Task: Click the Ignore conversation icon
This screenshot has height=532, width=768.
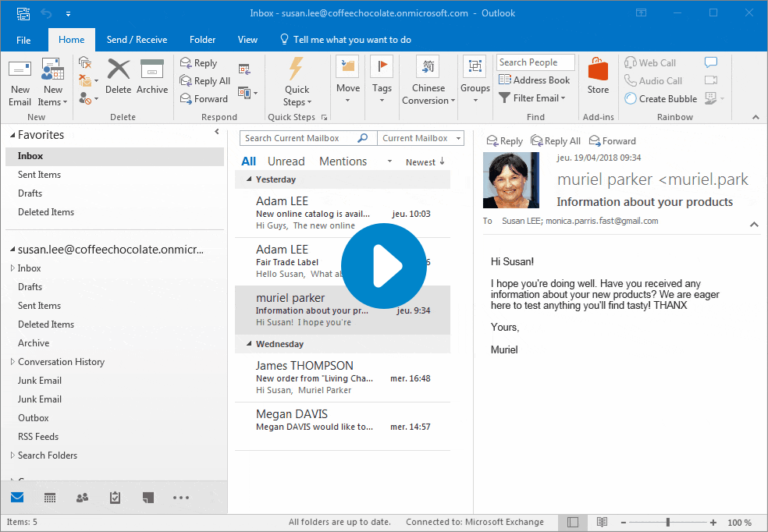Action: coord(85,62)
